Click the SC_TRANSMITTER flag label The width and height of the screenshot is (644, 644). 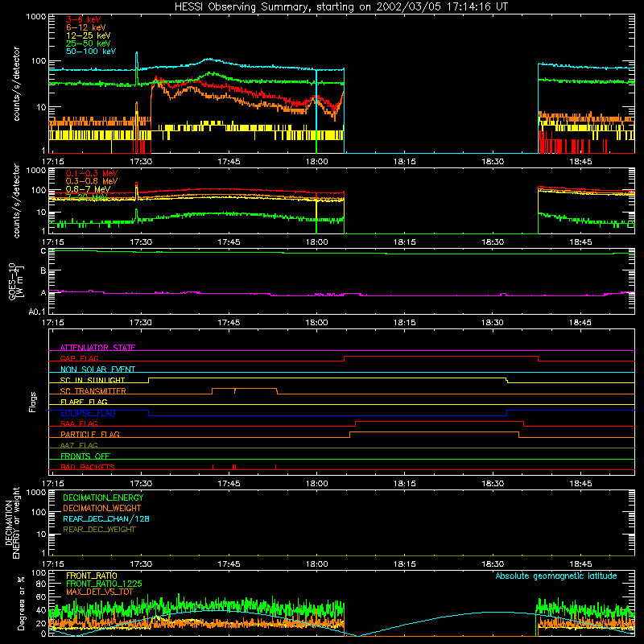pos(93,391)
